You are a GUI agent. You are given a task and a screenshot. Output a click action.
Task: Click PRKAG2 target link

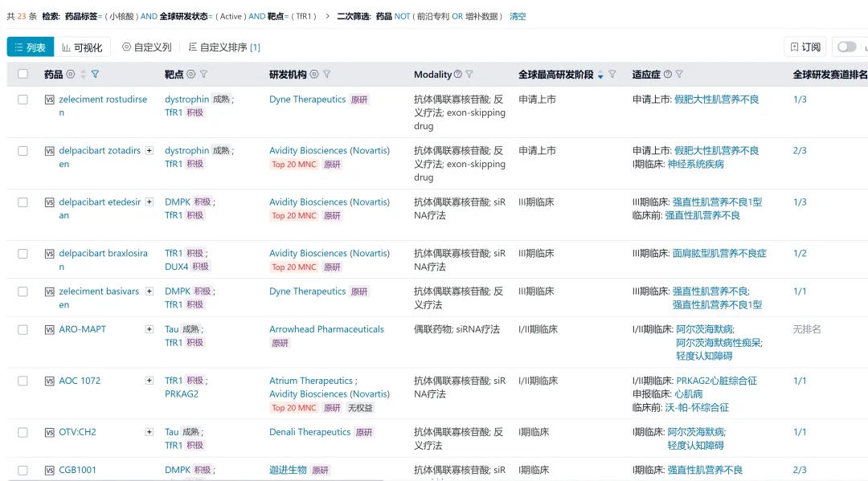(181, 393)
